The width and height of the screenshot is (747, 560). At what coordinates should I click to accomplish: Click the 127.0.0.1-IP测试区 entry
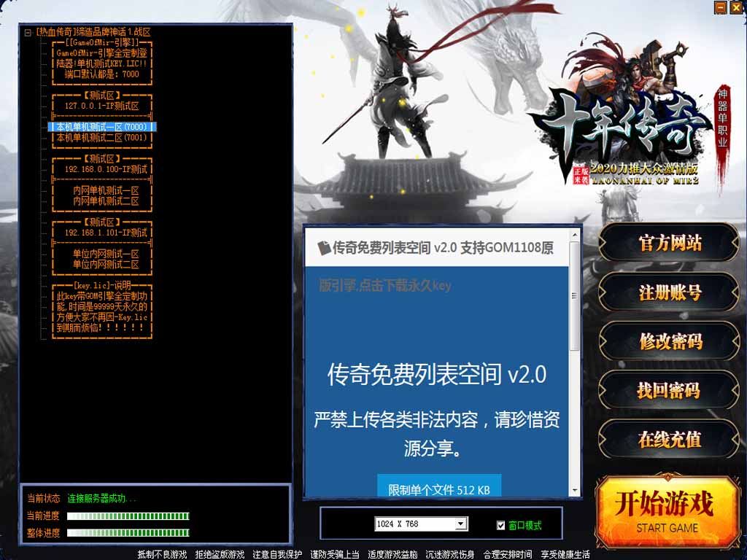pos(102,106)
